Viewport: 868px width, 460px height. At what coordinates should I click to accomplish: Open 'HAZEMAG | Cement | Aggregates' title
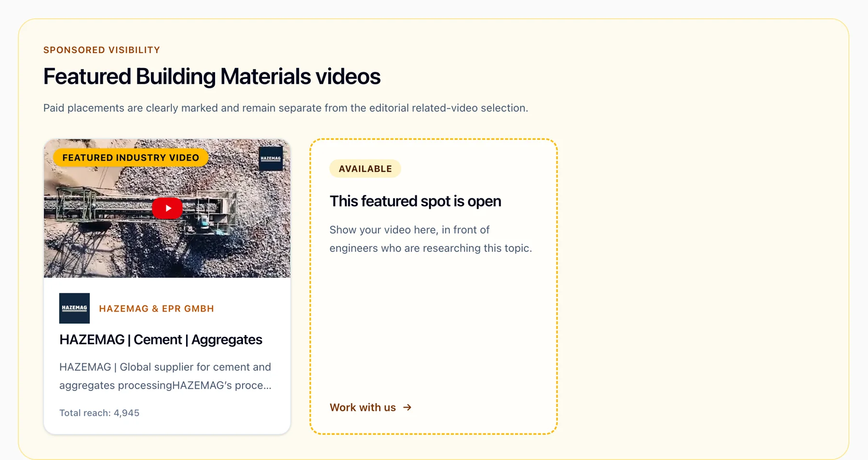pyautogui.click(x=161, y=339)
